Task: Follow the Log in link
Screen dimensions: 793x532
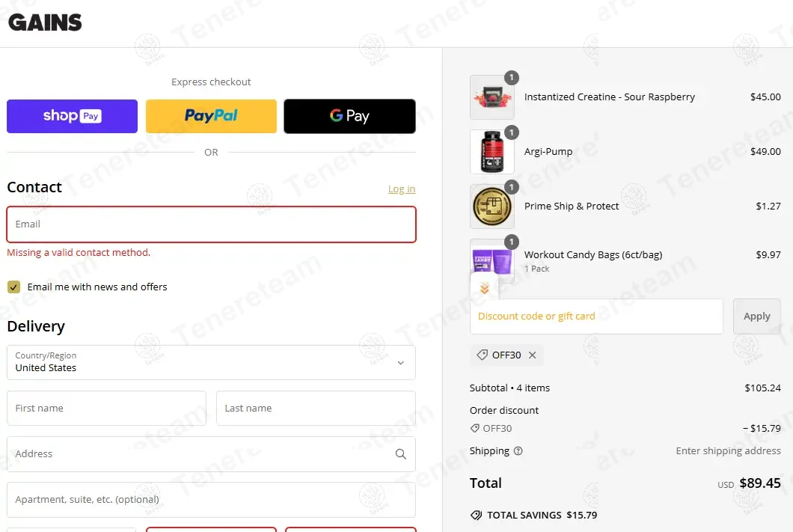Action: [x=402, y=189]
